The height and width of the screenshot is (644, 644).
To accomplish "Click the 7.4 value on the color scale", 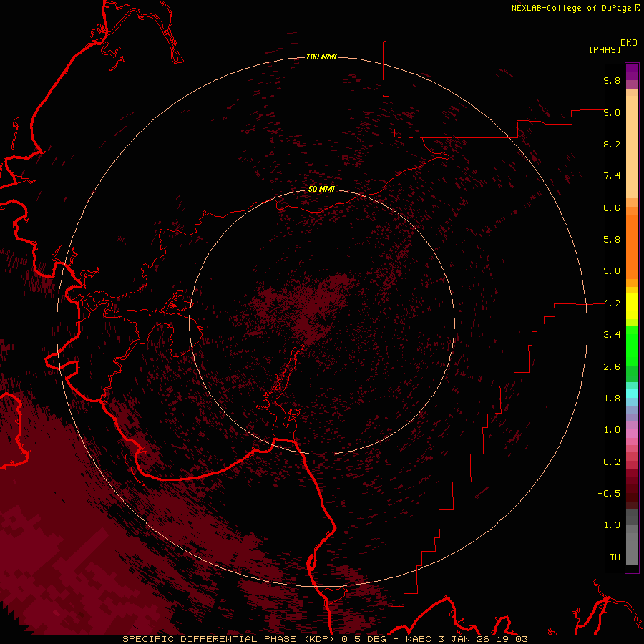I will click(x=612, y=176).
